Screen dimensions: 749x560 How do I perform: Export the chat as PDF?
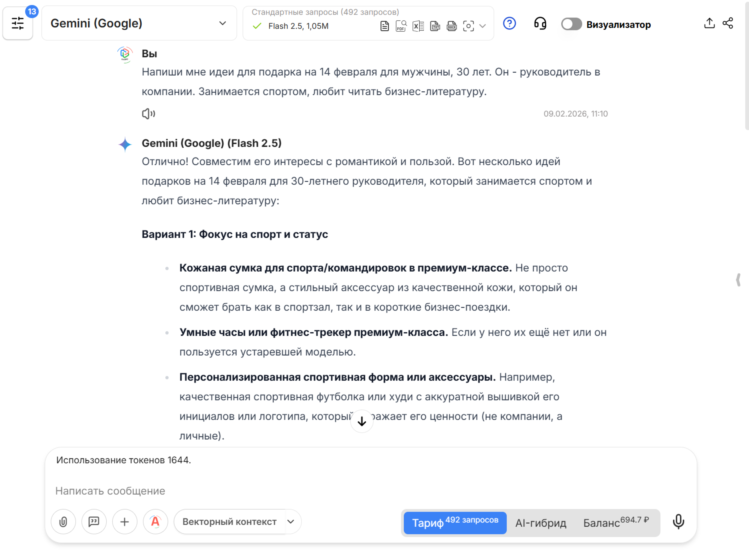coord(401,26)
